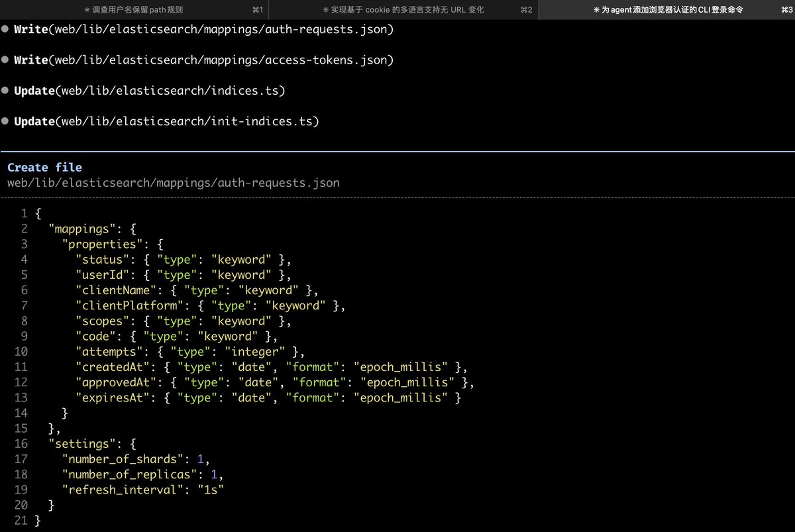The image size is (795, 532).
Task: Click the asterisk icon on the active CLI tab
Action: 596,10
